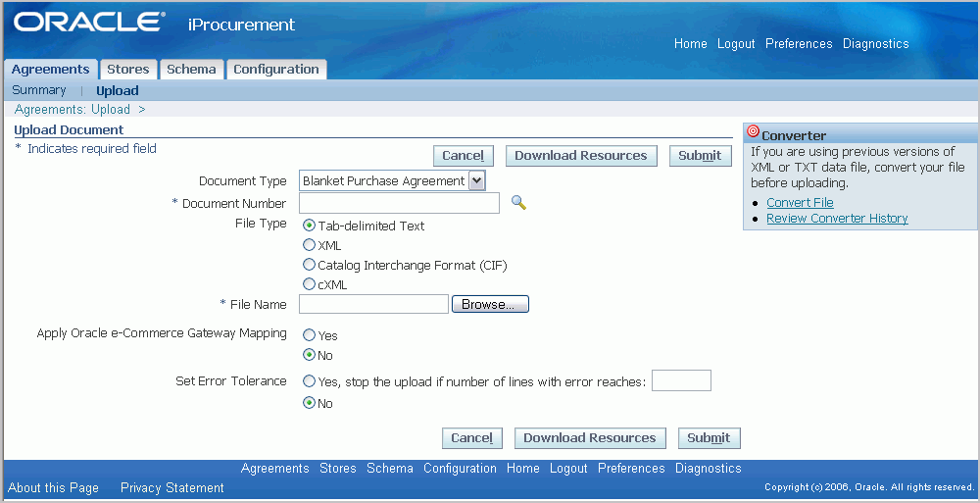Choose No for e-Commerce Gateway Mapping
This screenshot has height=503, width=980.
click(x=309, y=354)
